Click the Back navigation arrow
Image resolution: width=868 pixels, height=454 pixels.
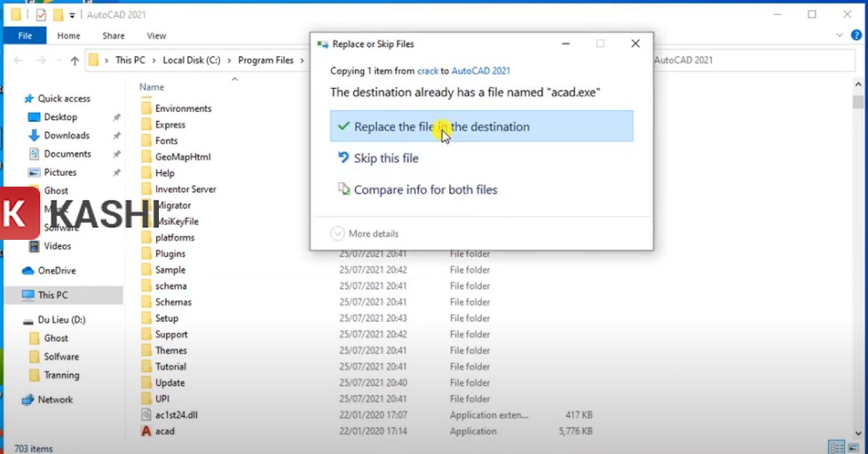[19, 60]
